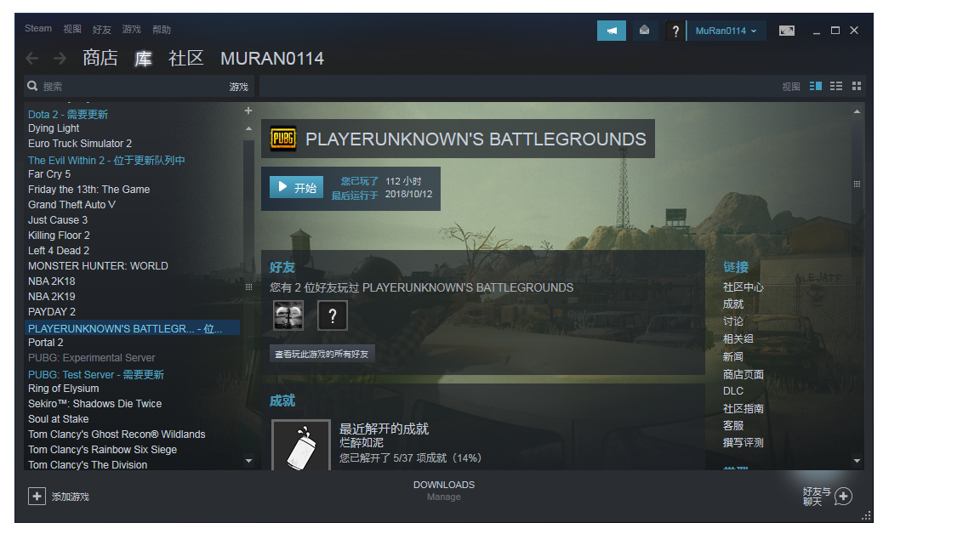980x551 pixels.
Task: Select PUBG: Test Server entry
Action: pyautogui.click(x=95, y=374)
